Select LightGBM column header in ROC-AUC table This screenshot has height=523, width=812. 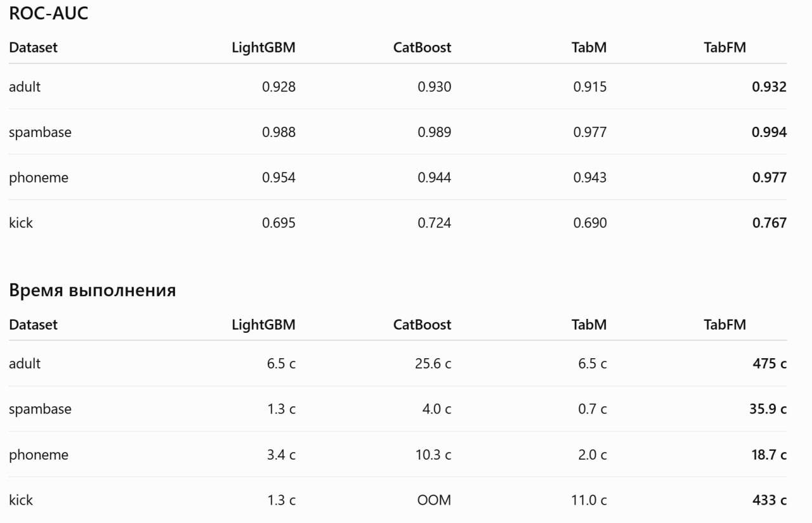click(263, 48)
